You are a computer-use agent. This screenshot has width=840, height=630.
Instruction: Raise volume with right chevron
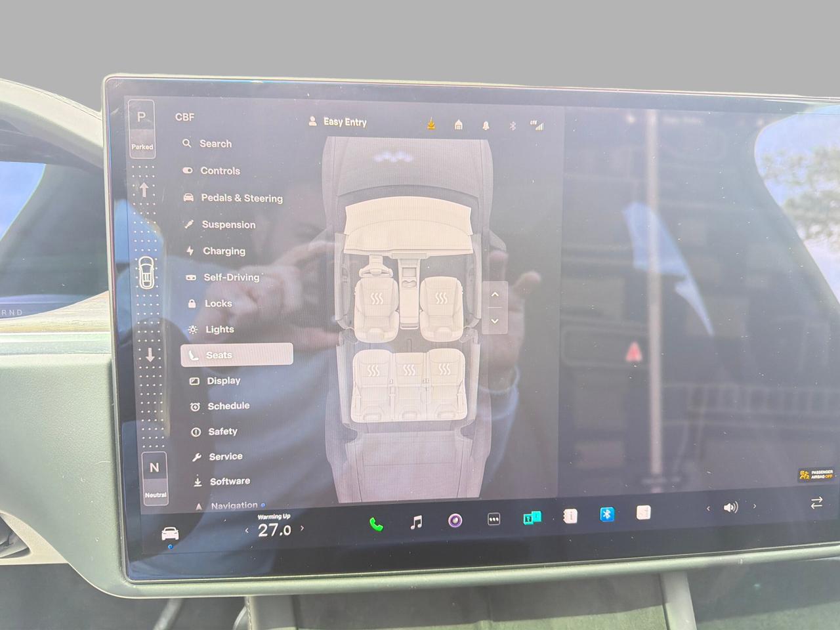(755, 506)
